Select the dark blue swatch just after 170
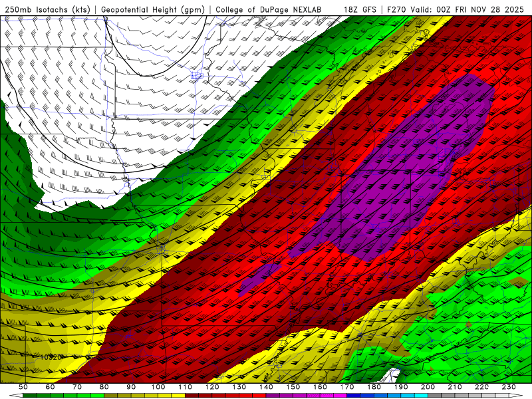 pyautogui.click(x=354, y=396)
